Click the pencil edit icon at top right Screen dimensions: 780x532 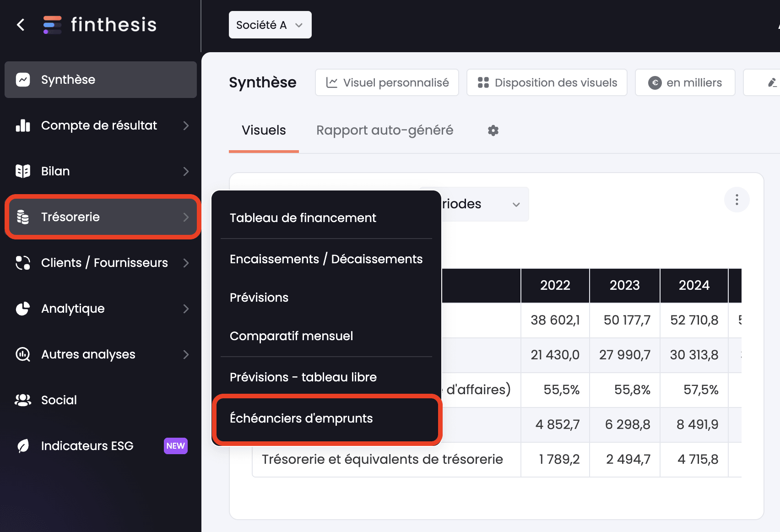pos(772,82)
